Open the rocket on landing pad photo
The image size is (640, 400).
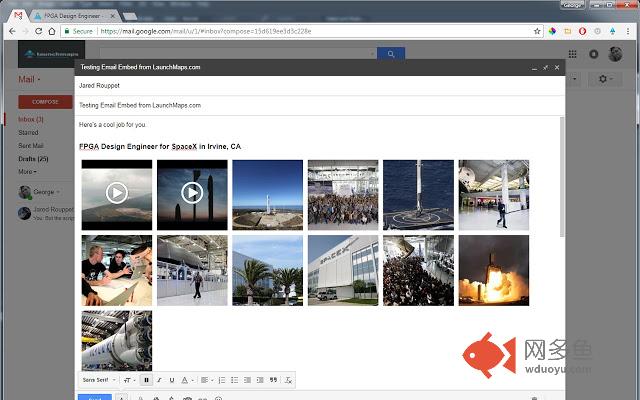(268, 195)
